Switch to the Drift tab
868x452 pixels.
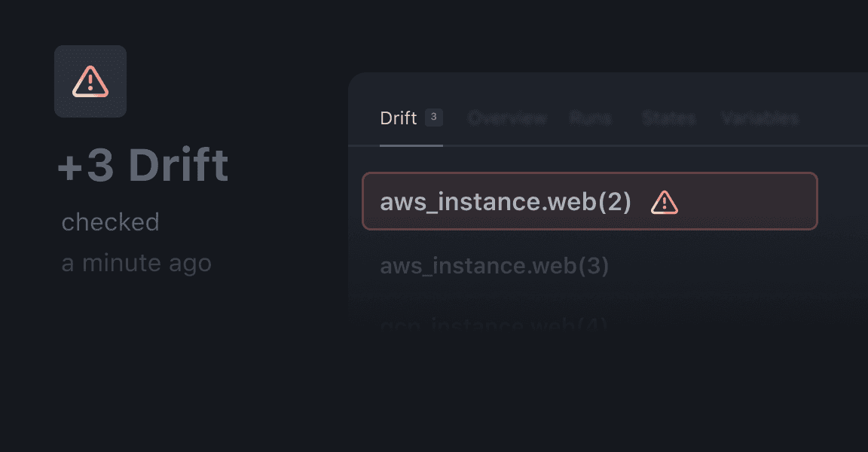click(x=399, y=118)
